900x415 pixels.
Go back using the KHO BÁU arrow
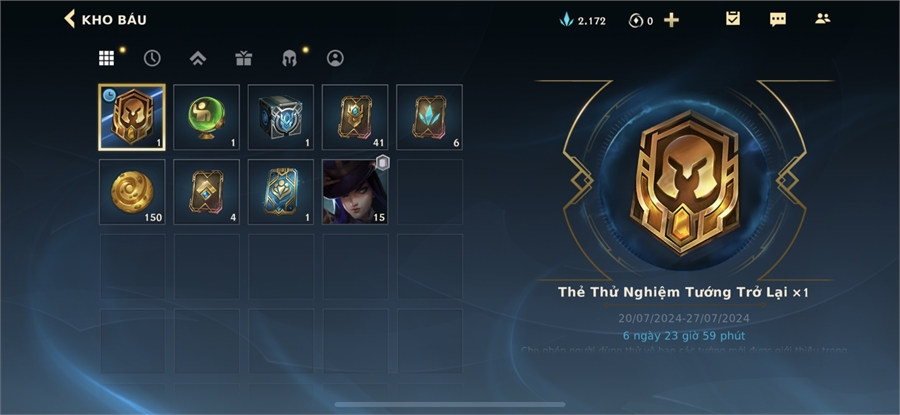[69, 19]
